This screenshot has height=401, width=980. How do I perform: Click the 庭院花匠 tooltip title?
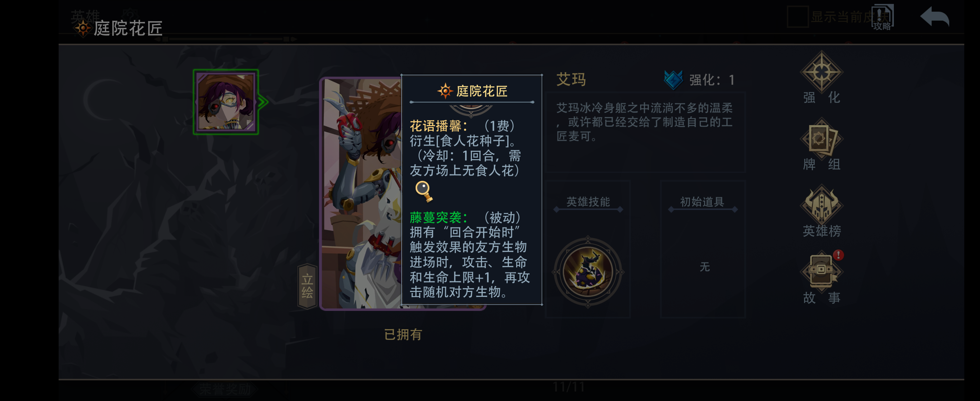pos(472,91)
